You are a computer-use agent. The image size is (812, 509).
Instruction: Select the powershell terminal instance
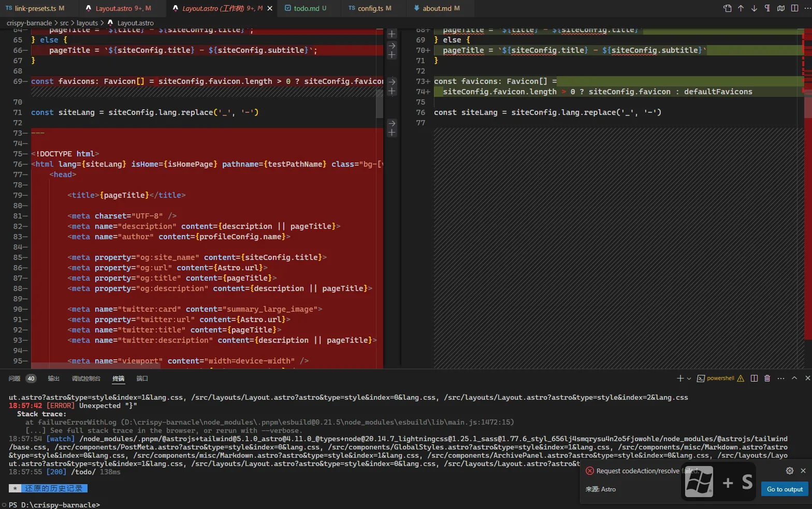coord(720,379)
